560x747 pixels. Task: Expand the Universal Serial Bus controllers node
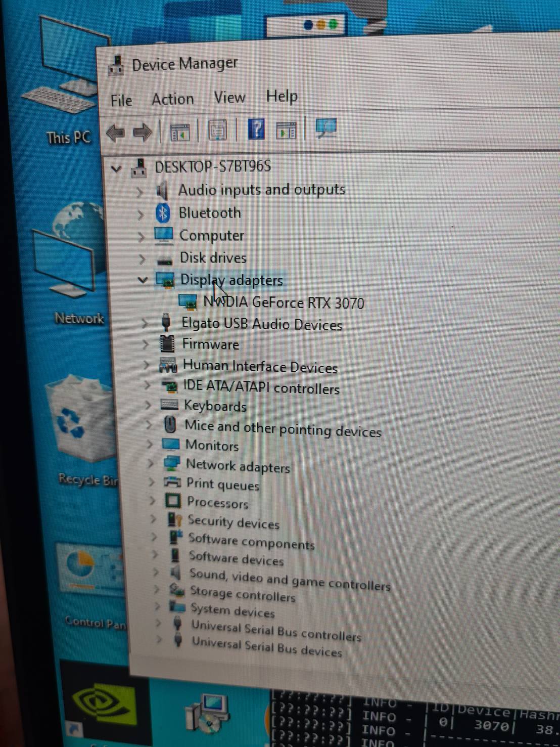(x=159, y=623)
